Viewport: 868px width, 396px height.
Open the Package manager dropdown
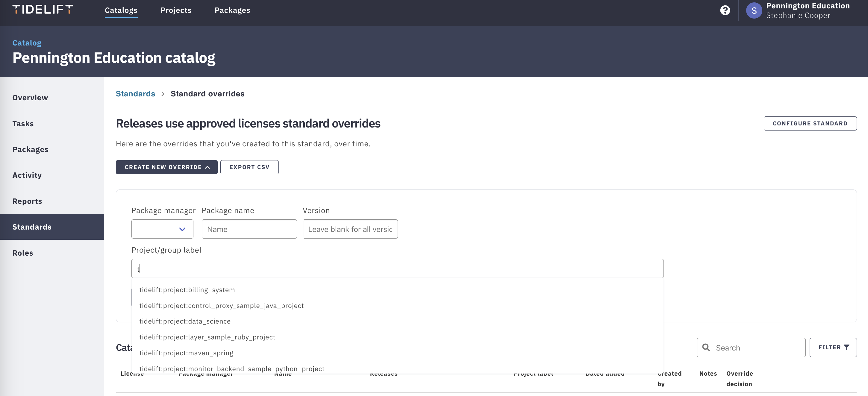pos(162,229)
